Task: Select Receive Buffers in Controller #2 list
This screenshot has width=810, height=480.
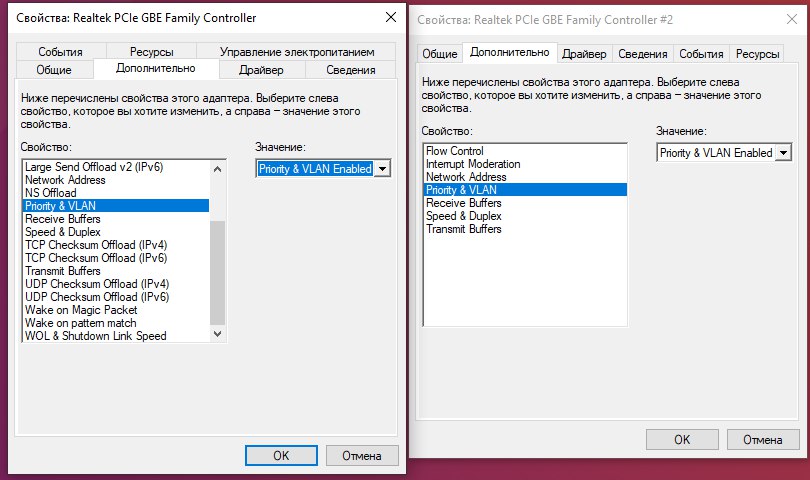Action: [x=525, y=203]
